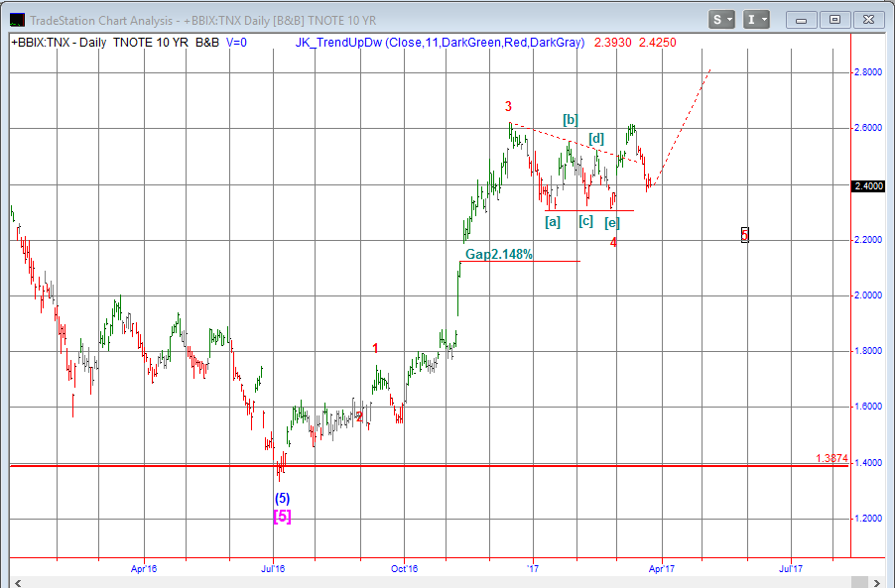Viewport: 895px width, 588px height.
Task: Select the [b] wave label
Action: click(x=571, y=119)
